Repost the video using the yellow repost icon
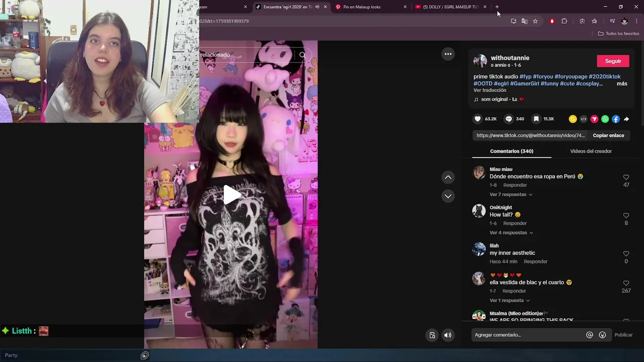Image resolution: width=644 pixels, height=362 pixels. [573, 119]
